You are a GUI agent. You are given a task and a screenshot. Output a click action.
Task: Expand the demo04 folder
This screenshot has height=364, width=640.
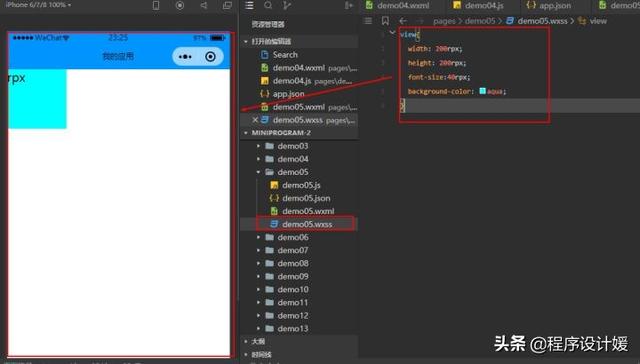pyautogui.click(x=258, y=159)
